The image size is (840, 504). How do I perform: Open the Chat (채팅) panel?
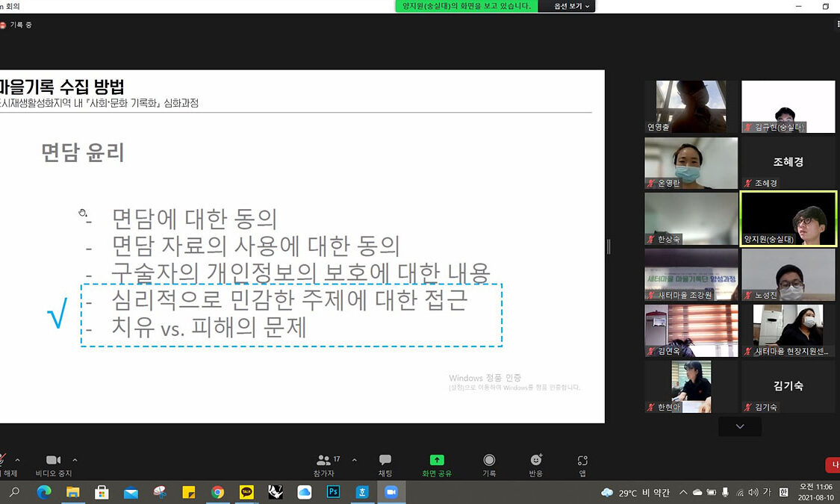(385, 465)
